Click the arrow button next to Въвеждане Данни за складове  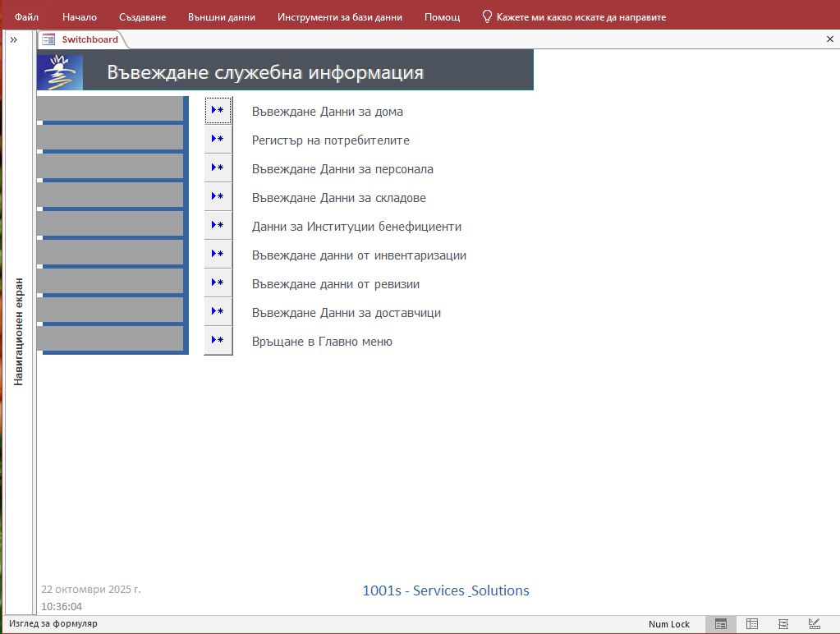[218, 197]
